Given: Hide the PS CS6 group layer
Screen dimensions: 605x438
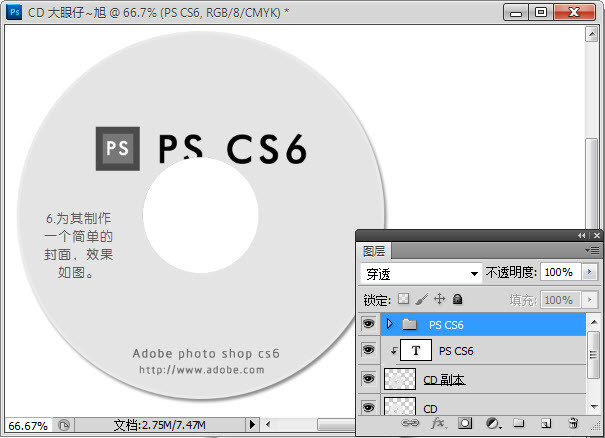Looking at the screenshot, I should click(368, 324).
